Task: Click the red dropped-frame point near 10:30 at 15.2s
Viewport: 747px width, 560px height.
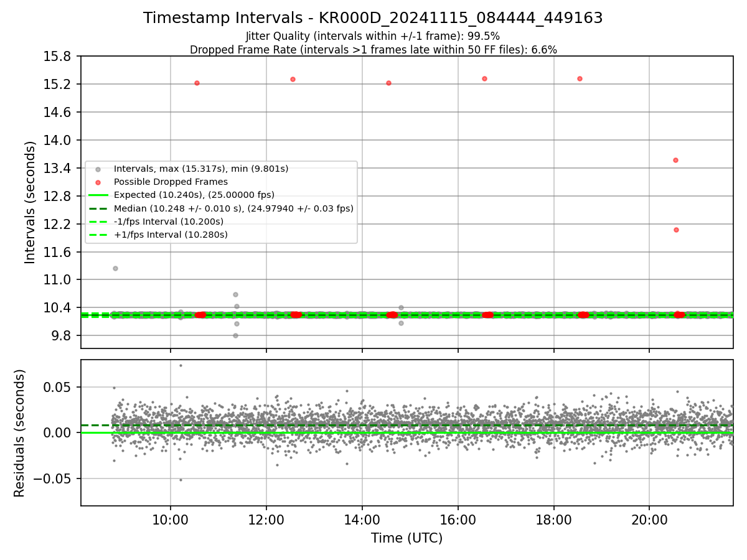Action: pos(197,83)
